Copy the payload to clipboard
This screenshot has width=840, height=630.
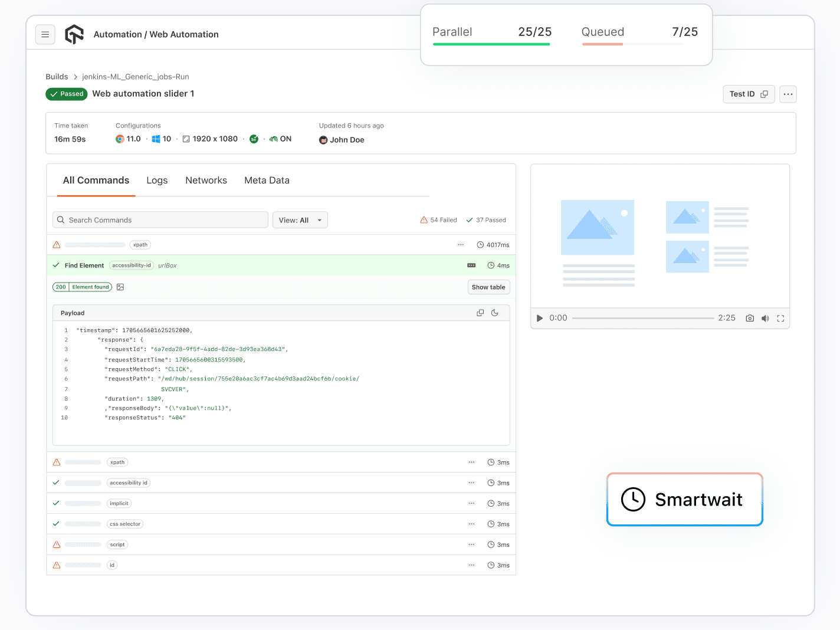pyautogui.click(x=480, y=313)
